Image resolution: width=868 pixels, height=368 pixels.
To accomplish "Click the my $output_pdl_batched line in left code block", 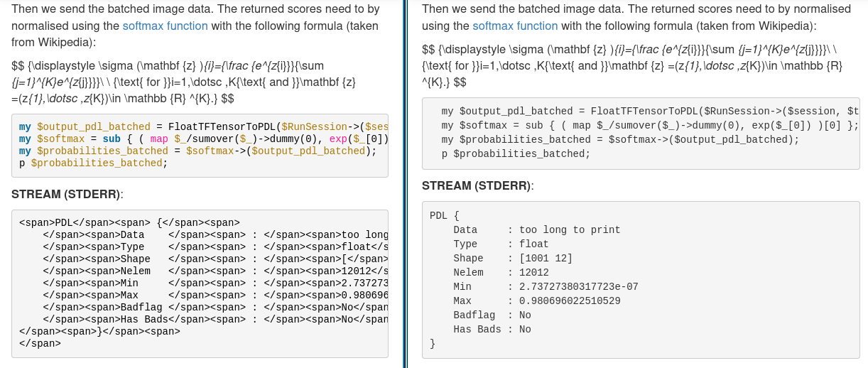I will [203, 127].
